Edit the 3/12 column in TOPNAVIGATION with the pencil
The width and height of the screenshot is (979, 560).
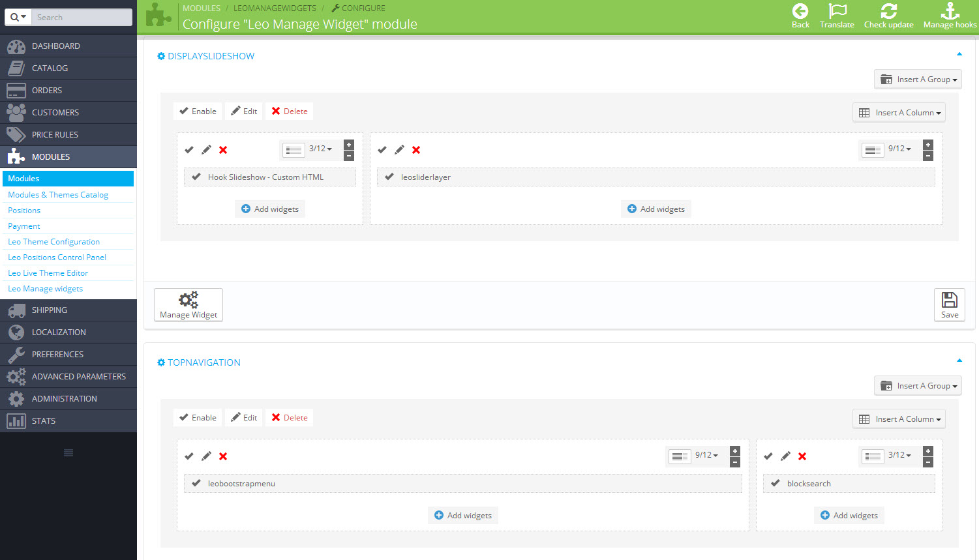point(785,456)
